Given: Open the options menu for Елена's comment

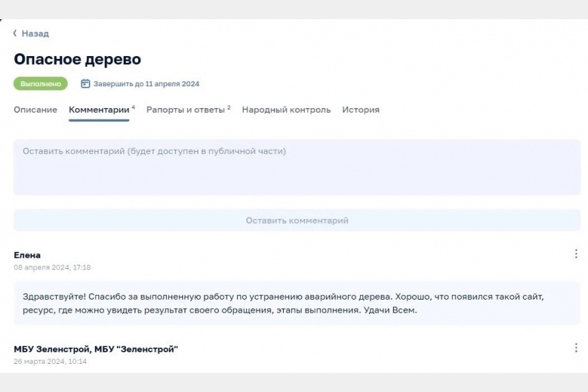Looking at the screenshot, I should 576,254.
